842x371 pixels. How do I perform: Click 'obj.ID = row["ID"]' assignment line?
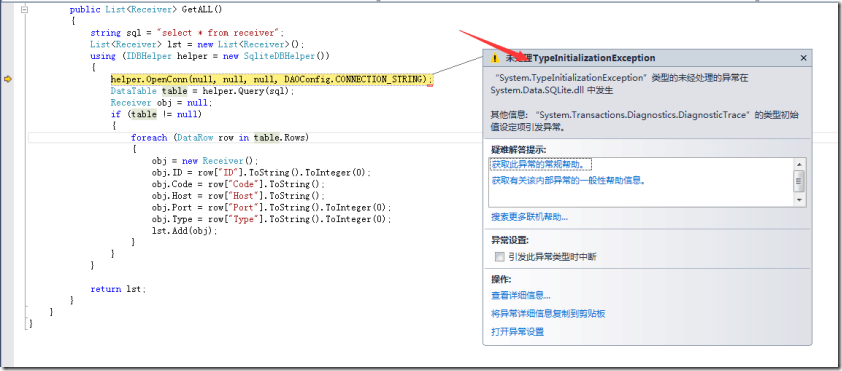pyautogui.click(x=261, y=173)
